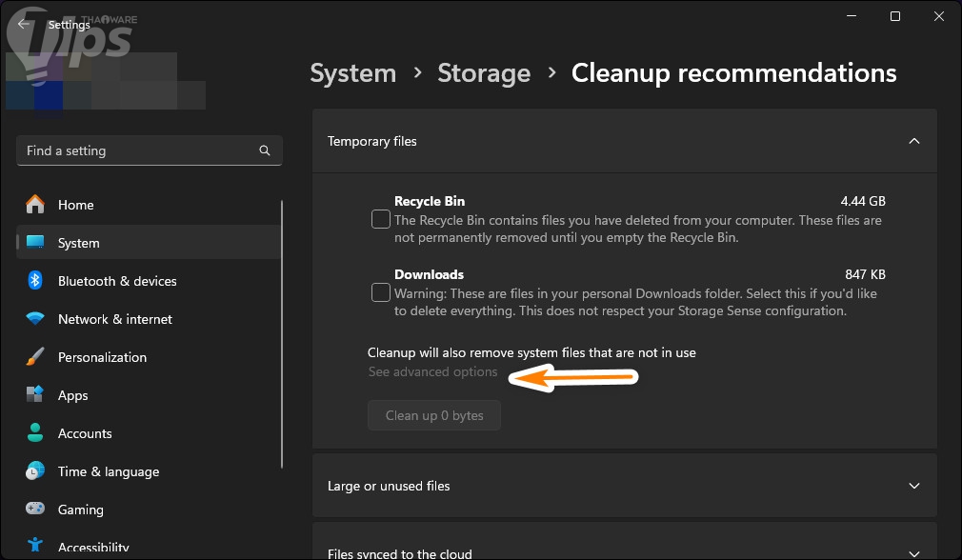The width and height of the screenshot is (962, 560).
Task: Click the Network & internet wifi icon
Action: click(x=35, y=319)
